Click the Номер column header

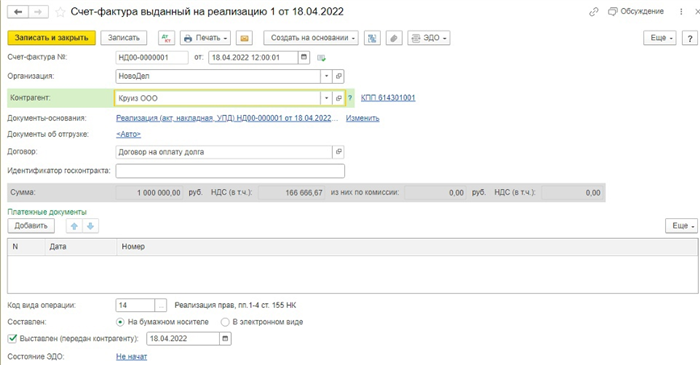[x=407, y=247]
